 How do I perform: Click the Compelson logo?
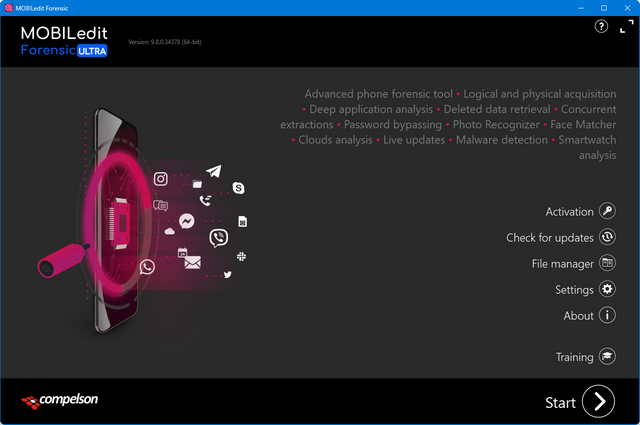pyautogui.click(x=60, y=401)
